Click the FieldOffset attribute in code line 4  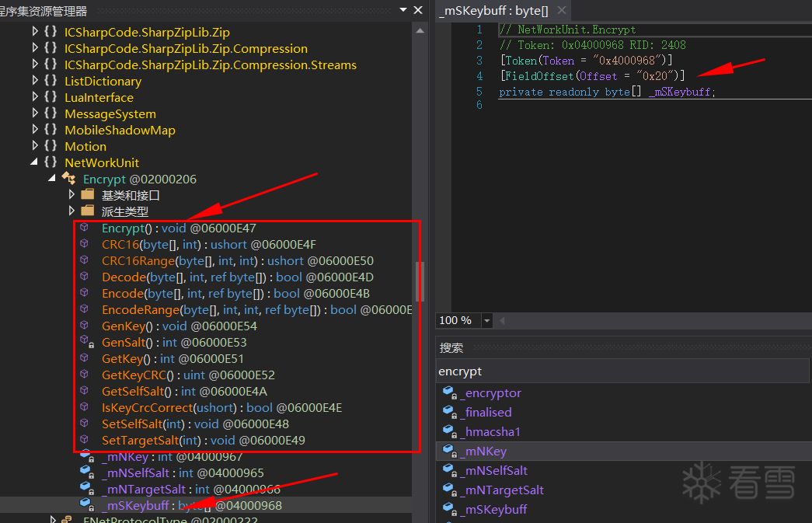pyautogui.click(x=539, y=76)
